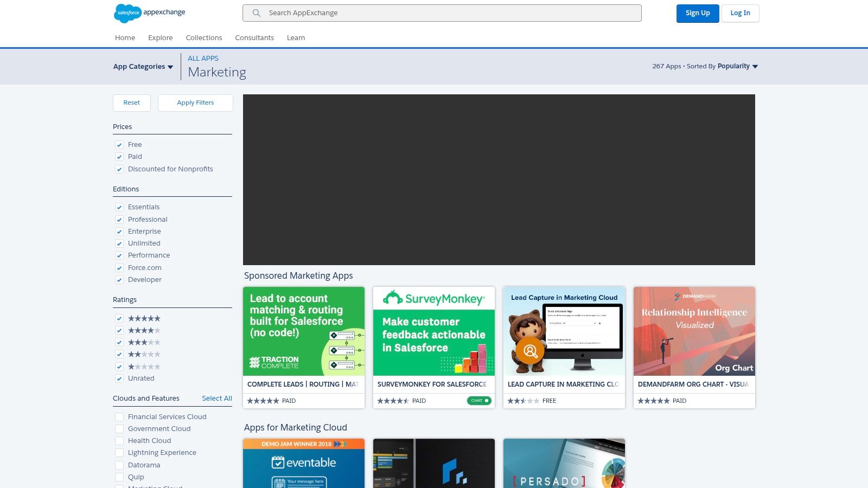Open the Sorted By Popularity dropdown
The width and height of the screenshot is (868, 488).
(737, 66)
